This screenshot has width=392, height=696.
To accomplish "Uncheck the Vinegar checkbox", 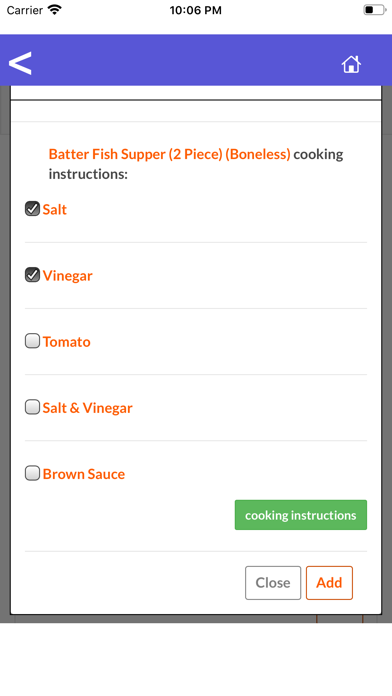I will pos(32,275).
